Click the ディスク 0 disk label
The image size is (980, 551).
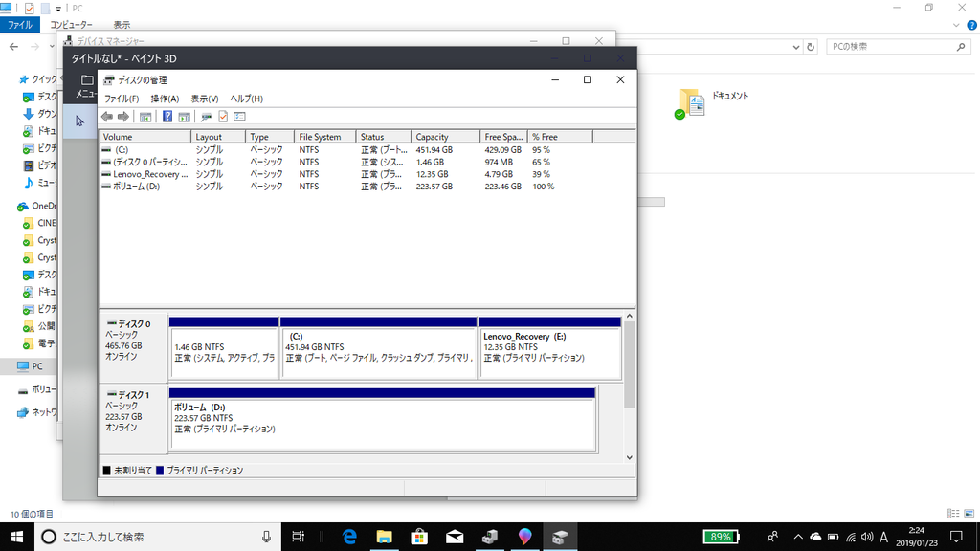133,348
